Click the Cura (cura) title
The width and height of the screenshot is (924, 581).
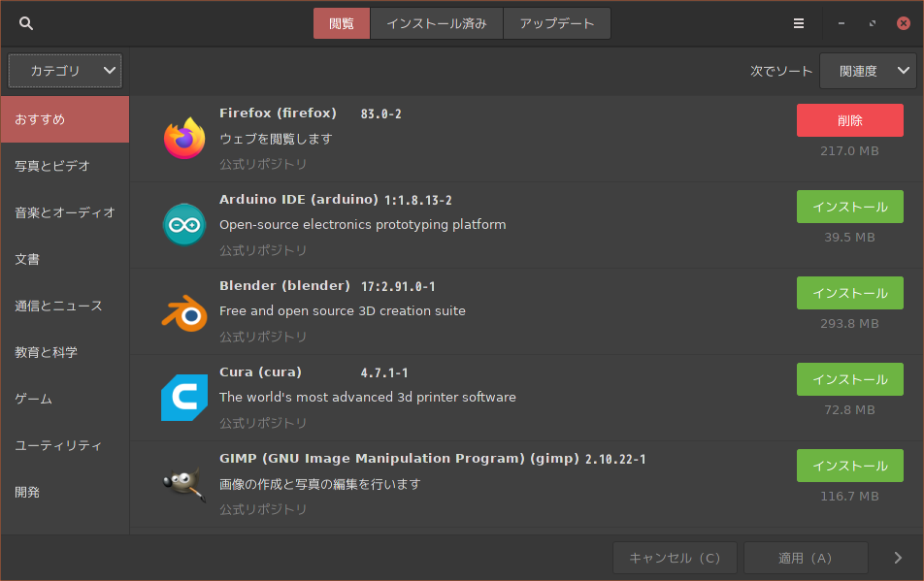(x=260, y=372)
